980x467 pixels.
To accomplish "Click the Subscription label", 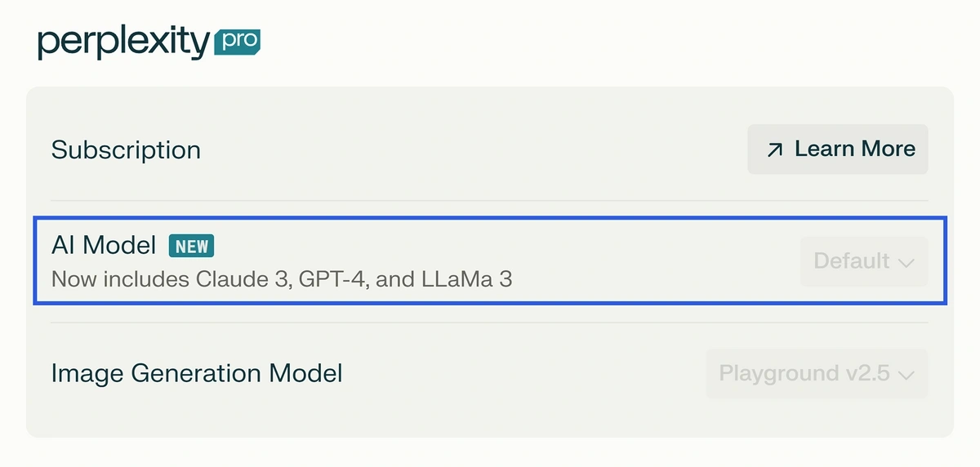I will (x=126, y=150).
